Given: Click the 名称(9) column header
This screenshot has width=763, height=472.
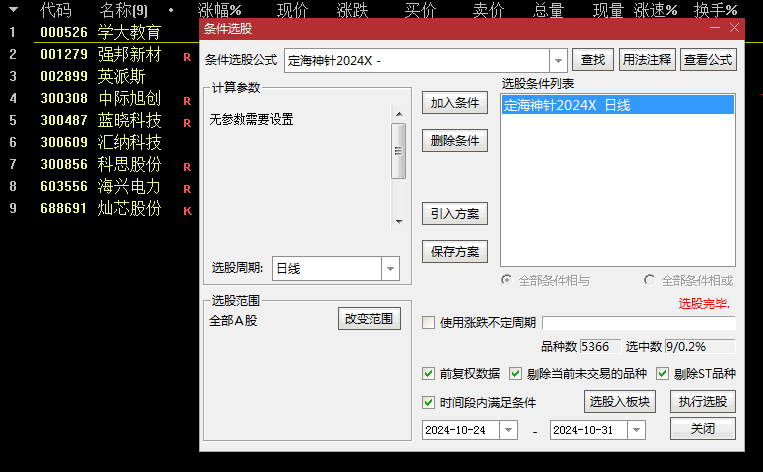Looking at the screenshot, I should click(x=123, y=10).
